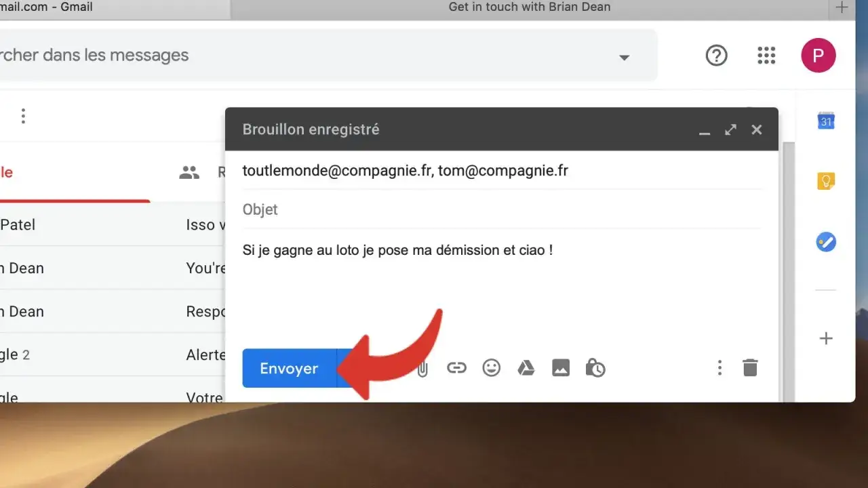
Task: Open the Dean email starting "Respo"
Action: tap(113, 311)
